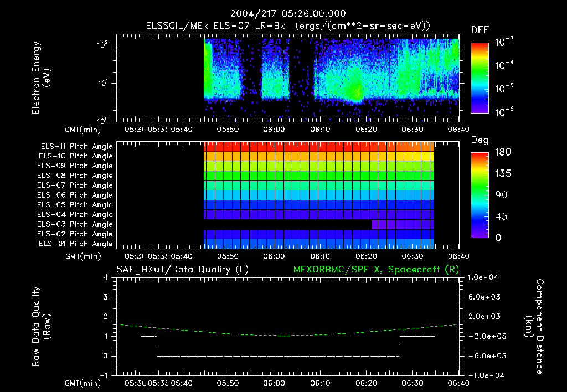Select the SAF_BXuT/Data Quality (L) label
567x392 pixels.
tap(183, 270)
